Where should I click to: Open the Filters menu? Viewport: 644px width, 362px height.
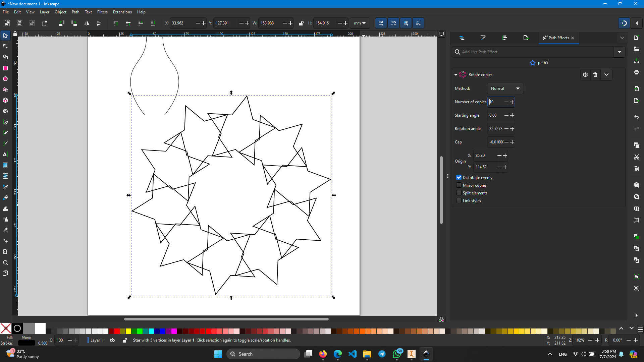pyautogui.click(x=102, y=12)
